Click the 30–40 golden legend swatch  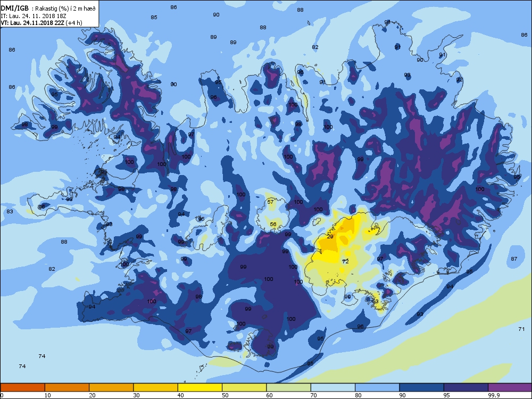point(156,387)
